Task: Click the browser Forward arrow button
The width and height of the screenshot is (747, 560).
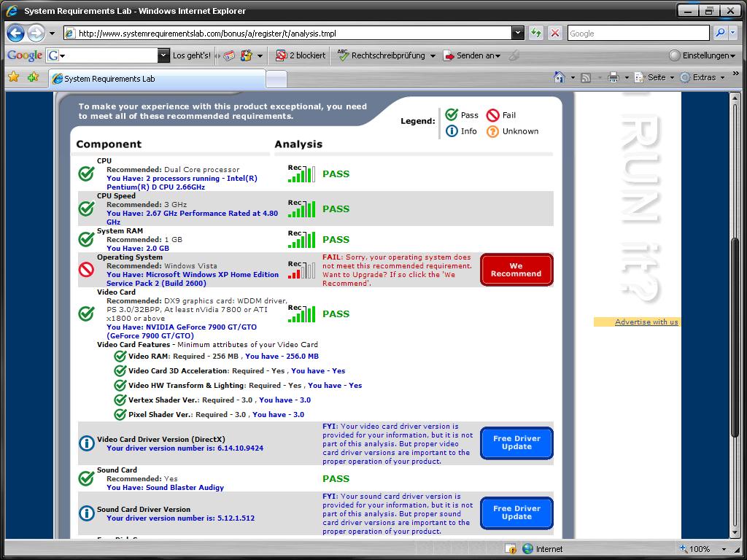Action: pyautogui.click(x=35, y=33)
